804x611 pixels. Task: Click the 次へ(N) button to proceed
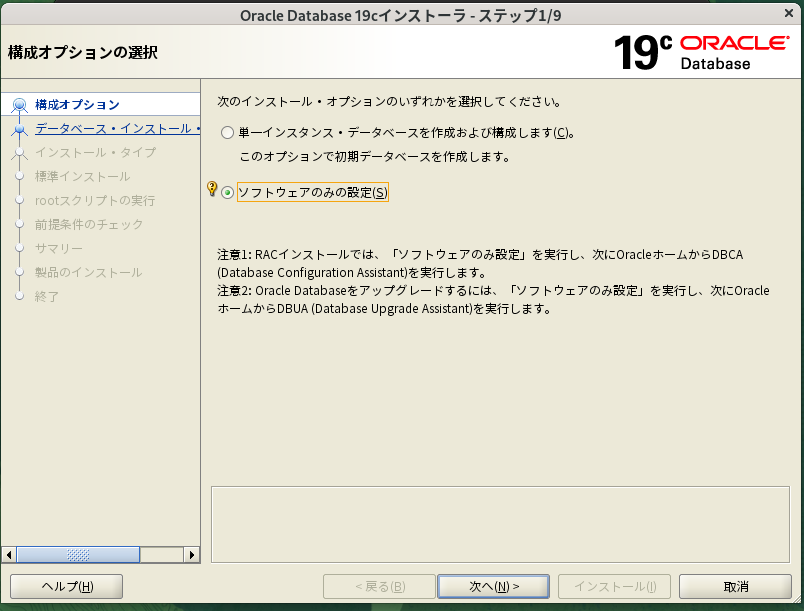493,586
